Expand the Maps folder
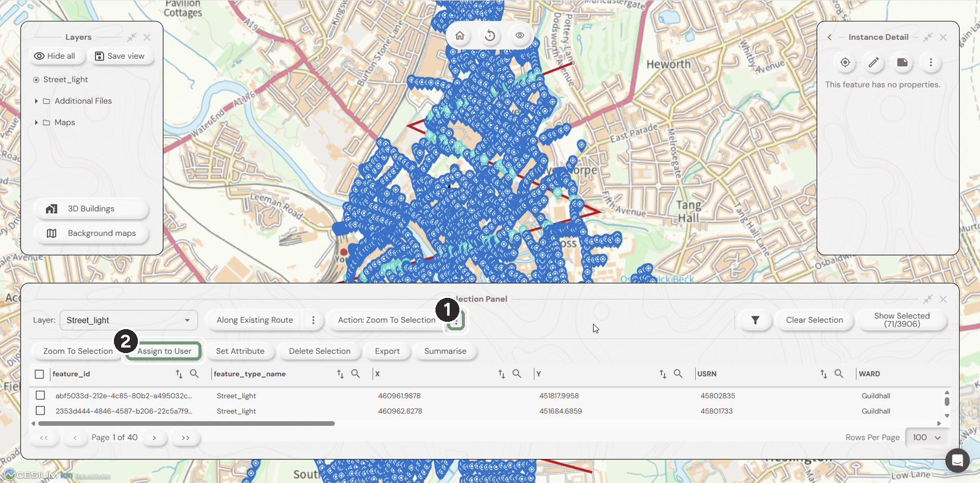This screenshot has width=980, height=483. (36, 123)
